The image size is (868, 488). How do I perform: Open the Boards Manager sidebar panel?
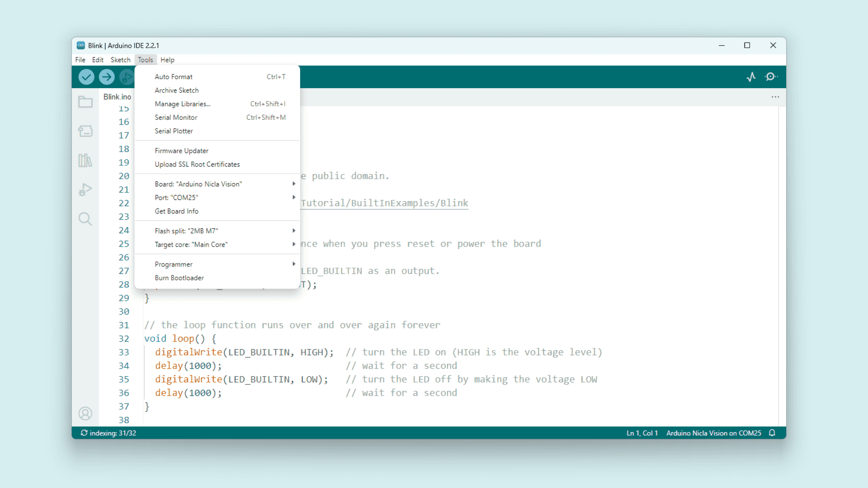[85, 131]
